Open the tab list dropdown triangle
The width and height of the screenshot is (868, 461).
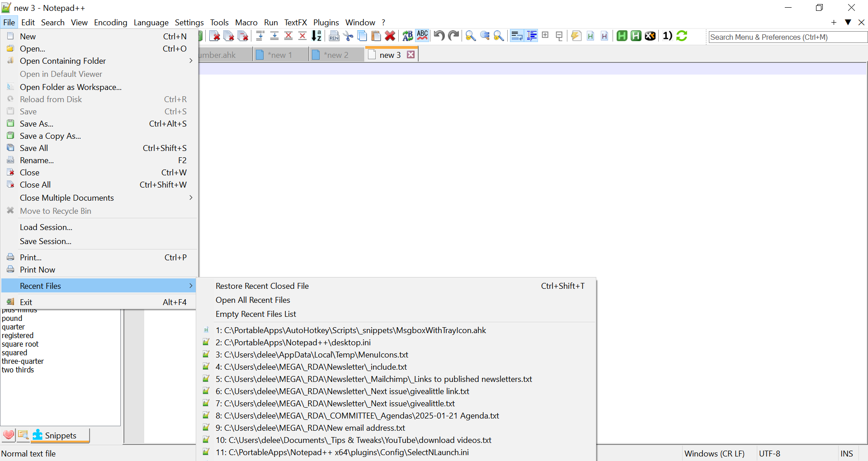[848, 22]
